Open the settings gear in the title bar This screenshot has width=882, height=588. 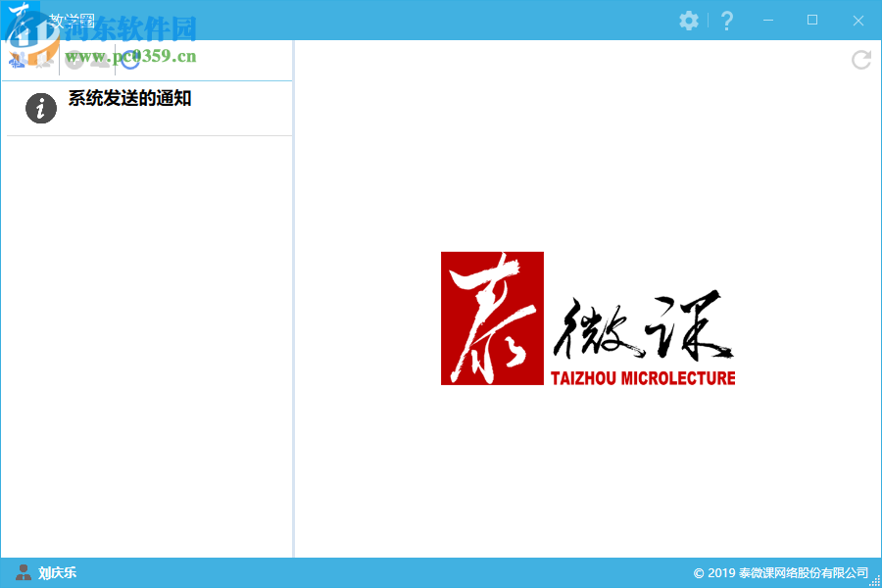(689, 21)
